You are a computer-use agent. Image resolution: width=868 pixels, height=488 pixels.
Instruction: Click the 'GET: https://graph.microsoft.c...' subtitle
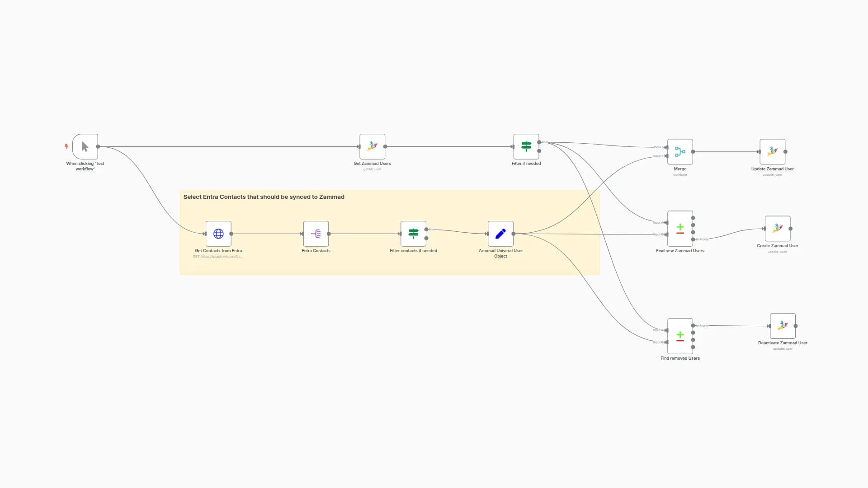[x=218, y=257]
